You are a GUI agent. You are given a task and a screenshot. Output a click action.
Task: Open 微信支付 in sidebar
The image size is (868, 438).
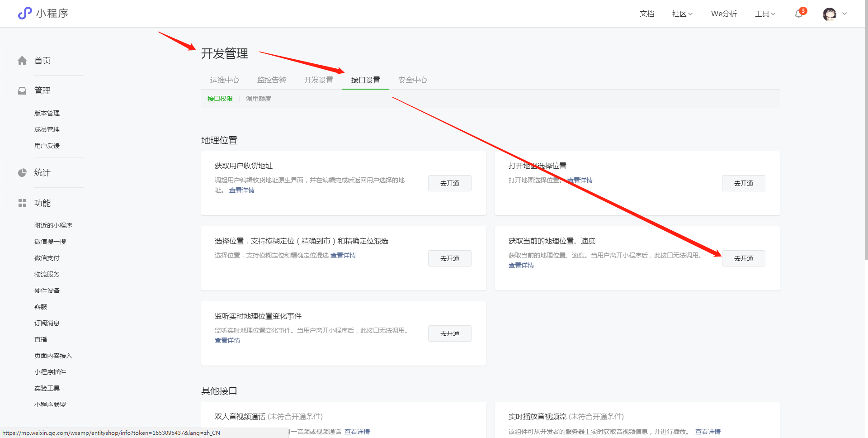point(47,258)
